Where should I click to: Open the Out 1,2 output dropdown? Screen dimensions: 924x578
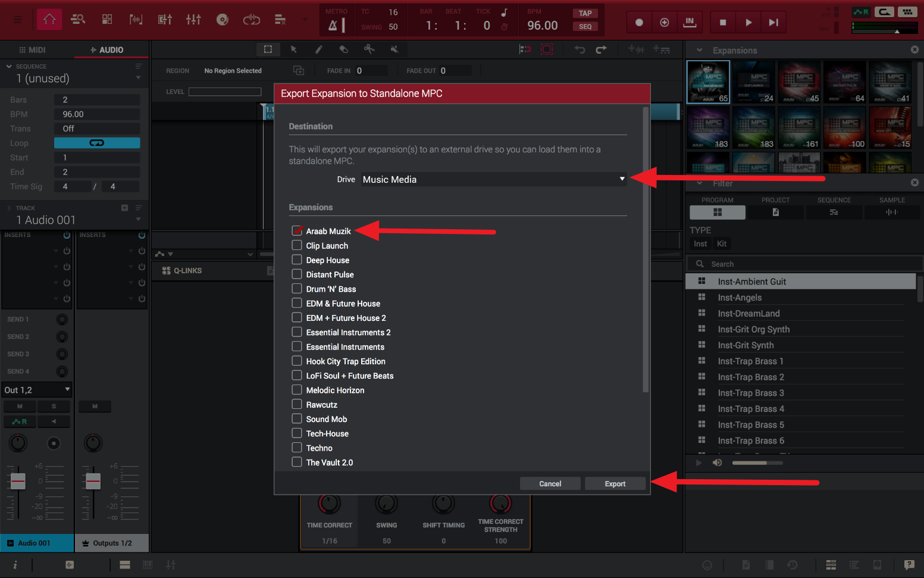click(x=37, y=390)
